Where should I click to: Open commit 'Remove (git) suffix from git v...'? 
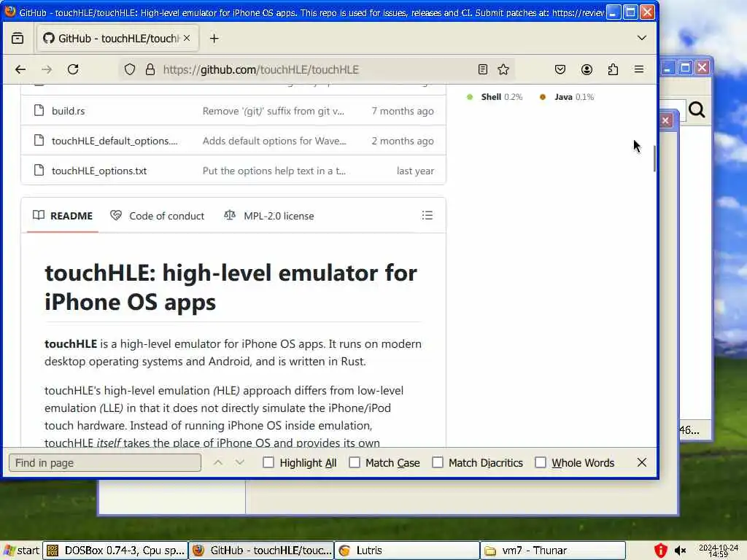click(274, 111)
